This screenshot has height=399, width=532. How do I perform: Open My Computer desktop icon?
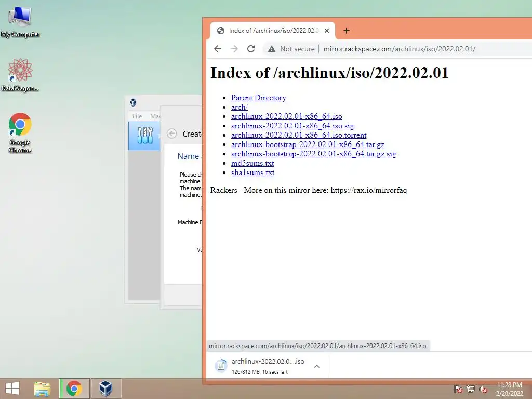click(20, 22)
